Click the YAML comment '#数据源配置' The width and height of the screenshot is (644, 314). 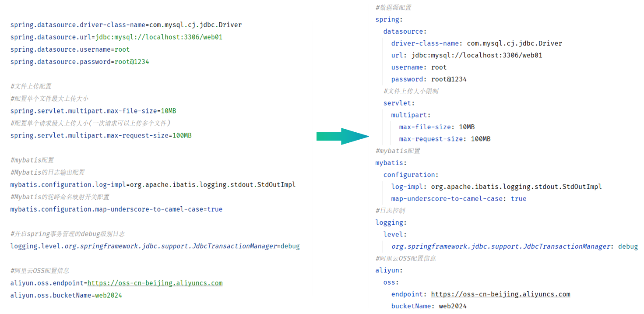pos(394,7)
